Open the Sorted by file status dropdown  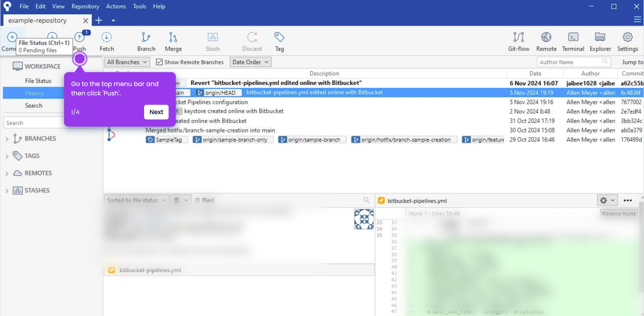pos(136,200)
